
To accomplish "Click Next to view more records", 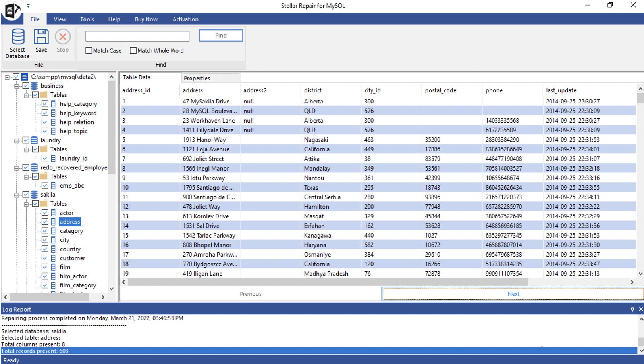I will pos(513,294).
